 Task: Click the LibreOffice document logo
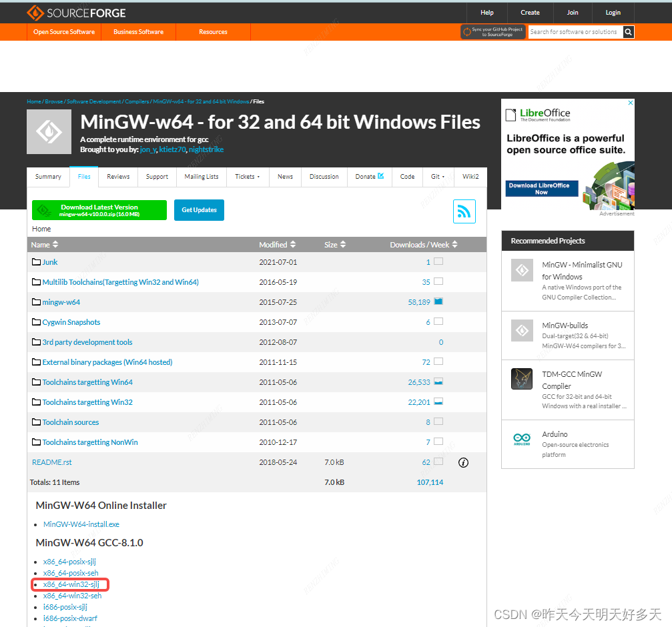point(511,115)
